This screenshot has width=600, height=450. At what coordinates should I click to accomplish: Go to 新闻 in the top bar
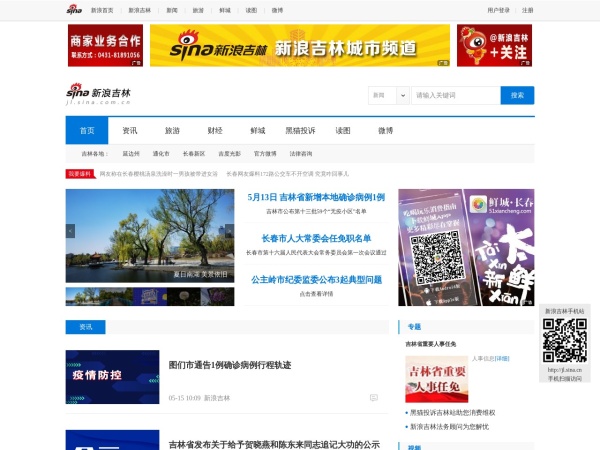click(172, 10)
